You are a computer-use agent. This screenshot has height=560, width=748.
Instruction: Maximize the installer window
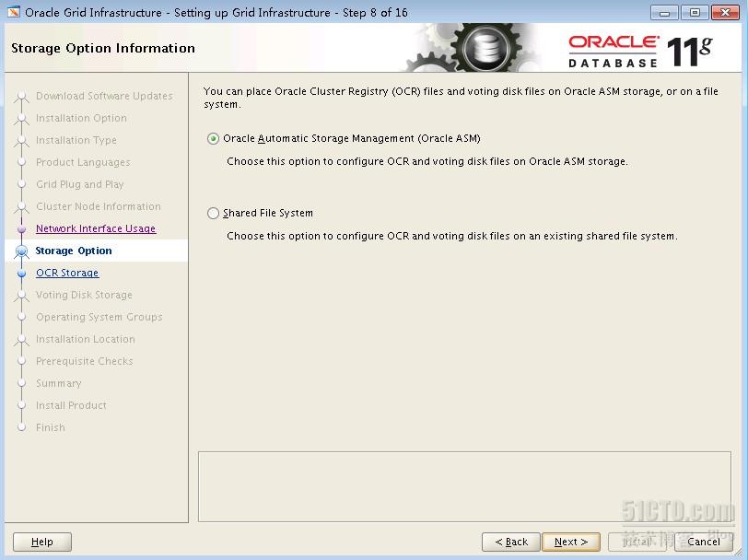(x=695, y=12)
